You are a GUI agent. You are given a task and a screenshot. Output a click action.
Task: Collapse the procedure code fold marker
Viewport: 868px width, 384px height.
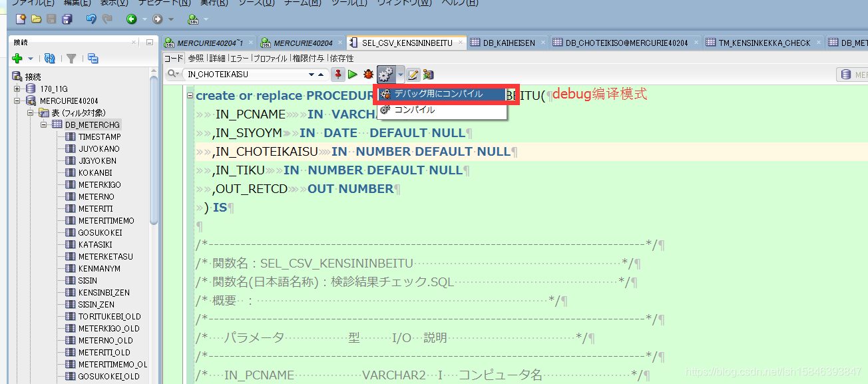point(190,96)
